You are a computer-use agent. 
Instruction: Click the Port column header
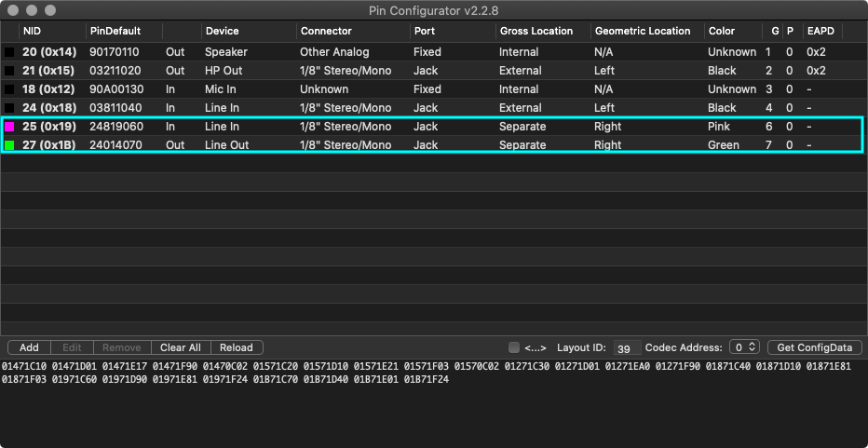[453, 31]
